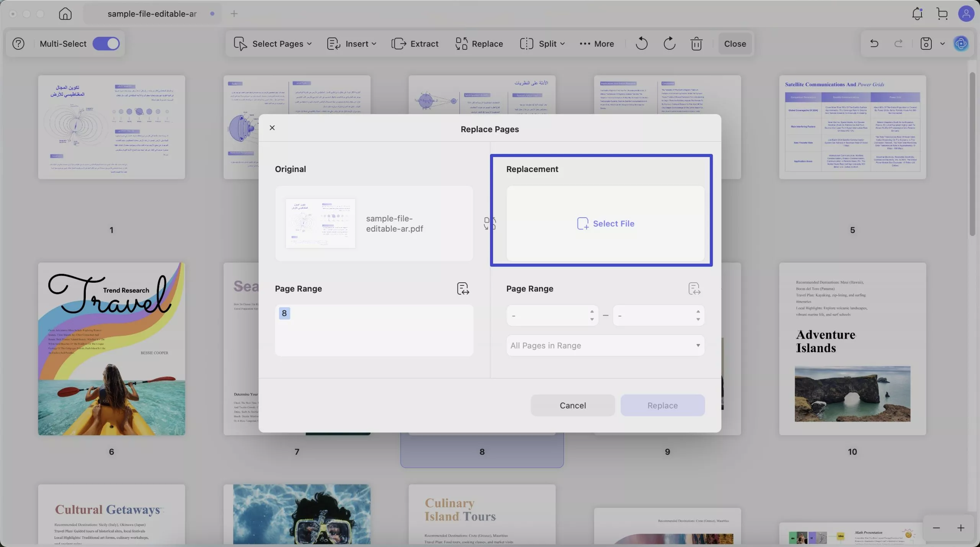Click Select File in Replacement area
980x547 pixels.
pos(606,224)
